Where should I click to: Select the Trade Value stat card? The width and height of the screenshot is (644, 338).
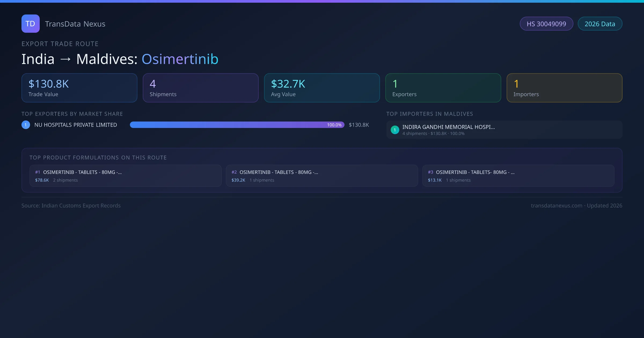(x=79, y=88)
